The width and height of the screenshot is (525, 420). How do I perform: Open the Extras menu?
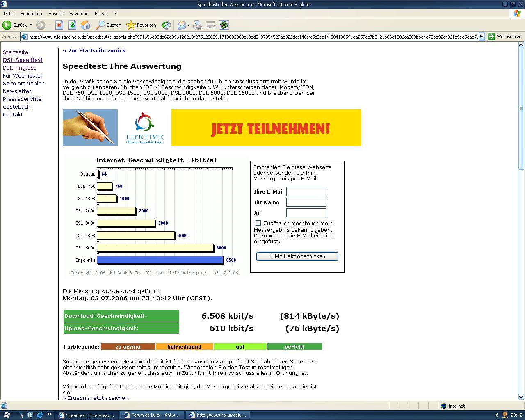tap(101, 14)
